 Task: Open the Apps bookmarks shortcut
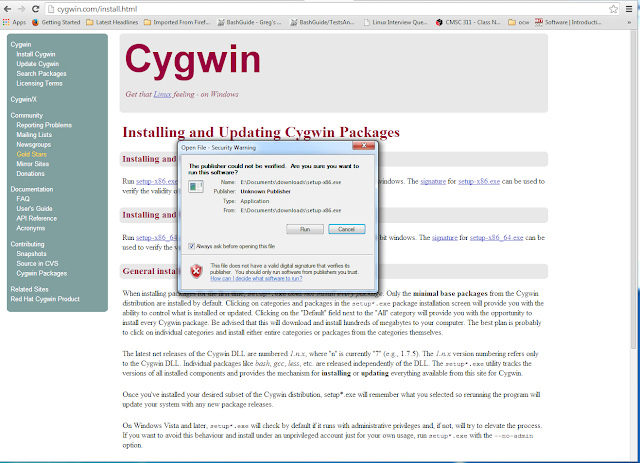point(14,22)
